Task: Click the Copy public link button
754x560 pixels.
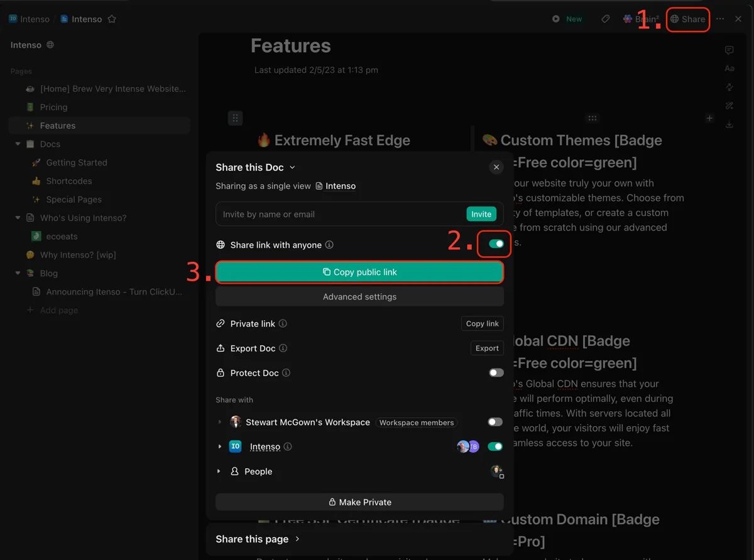Action: tap(359, 272)
